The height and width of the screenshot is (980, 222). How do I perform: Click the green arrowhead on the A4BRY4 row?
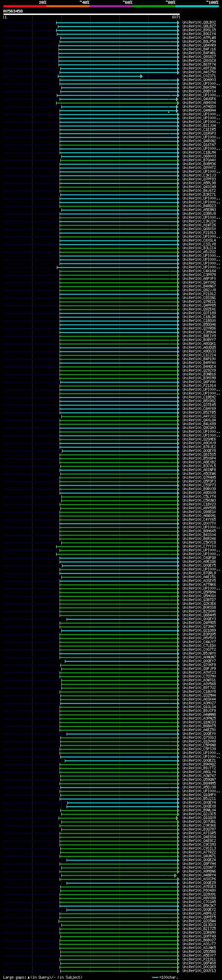pyautogui.click(x=175, y=875)
